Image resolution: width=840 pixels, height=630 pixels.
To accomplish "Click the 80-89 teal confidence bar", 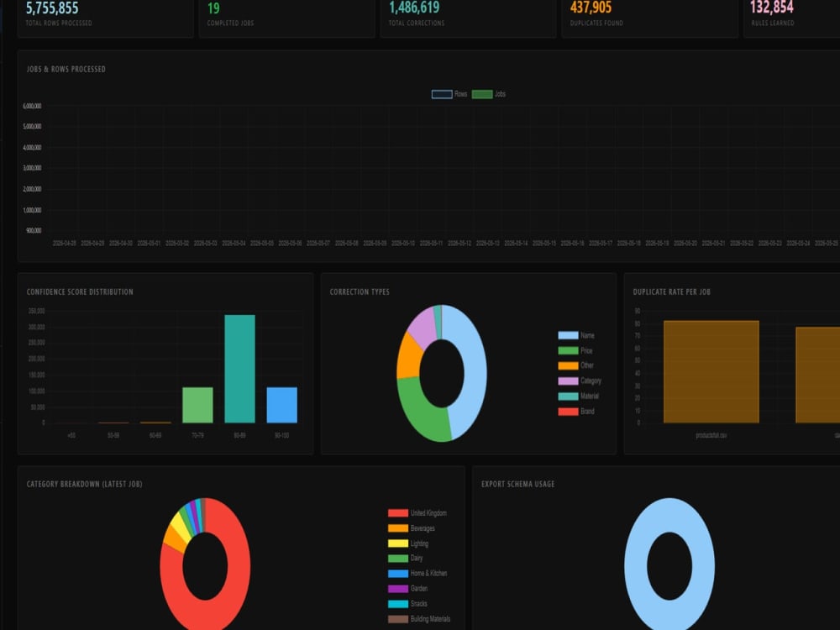I will (x=239, y=369).
